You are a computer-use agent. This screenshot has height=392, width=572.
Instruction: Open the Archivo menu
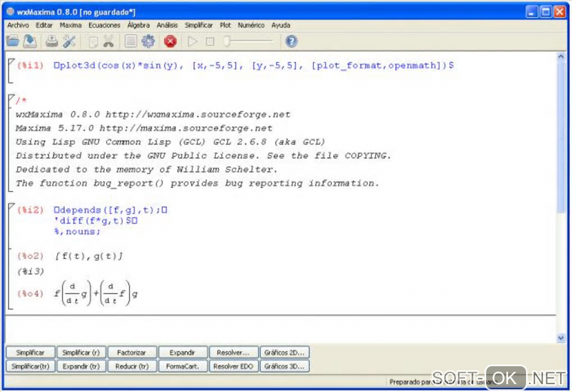18,25
